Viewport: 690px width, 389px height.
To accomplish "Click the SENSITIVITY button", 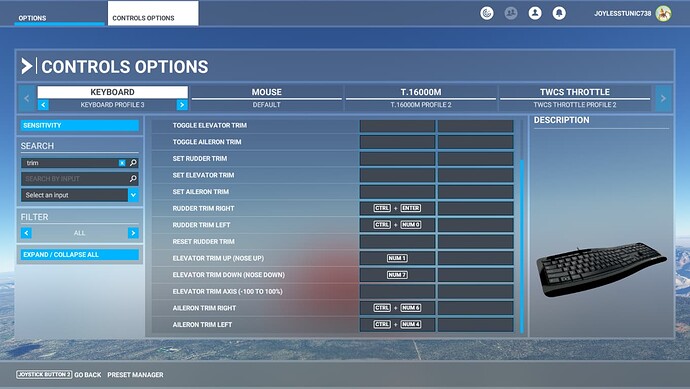I will 80,125.
